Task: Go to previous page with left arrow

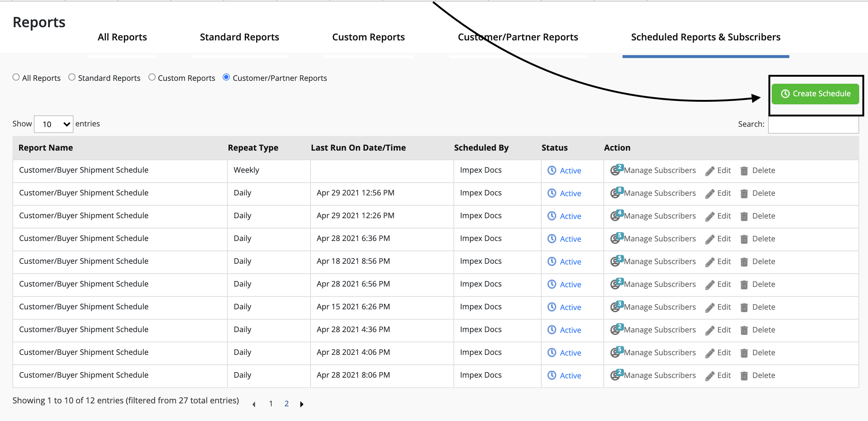Action: pyautogui.click(x=254, y=404)
